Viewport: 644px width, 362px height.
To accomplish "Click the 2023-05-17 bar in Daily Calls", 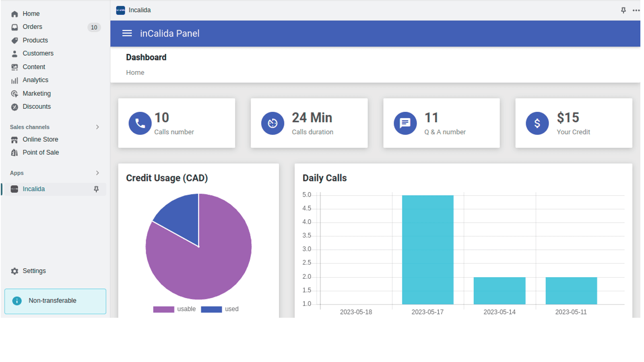I will (x=427, y=249).
